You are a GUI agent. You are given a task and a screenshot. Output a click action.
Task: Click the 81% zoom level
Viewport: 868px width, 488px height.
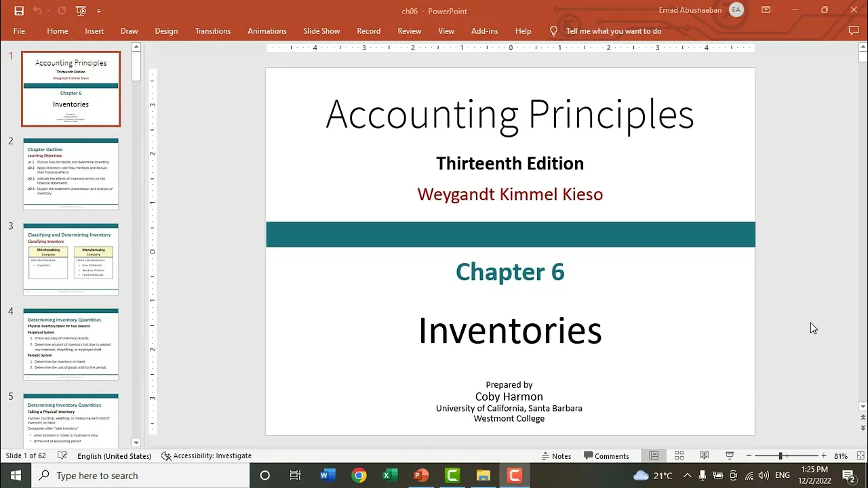point(841,456)
